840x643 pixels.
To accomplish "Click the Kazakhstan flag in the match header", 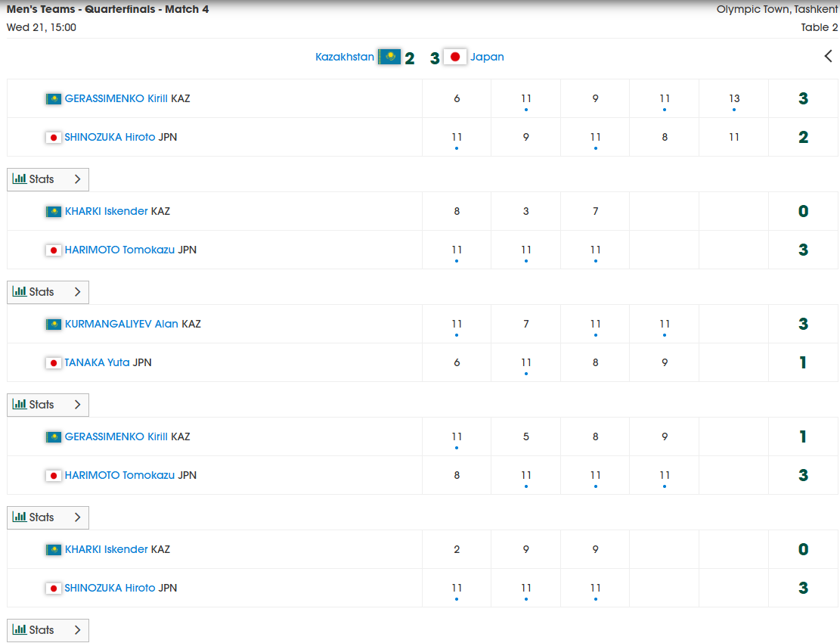I will click(389, 57).
